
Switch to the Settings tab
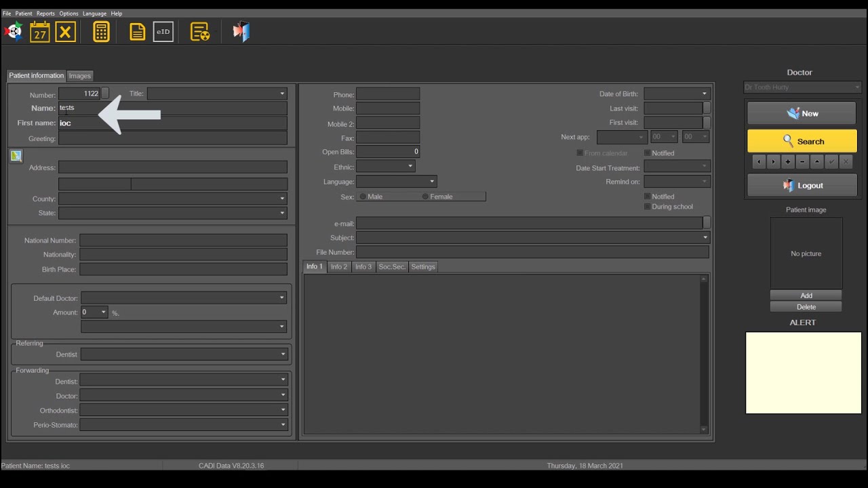tap(423, 267)
